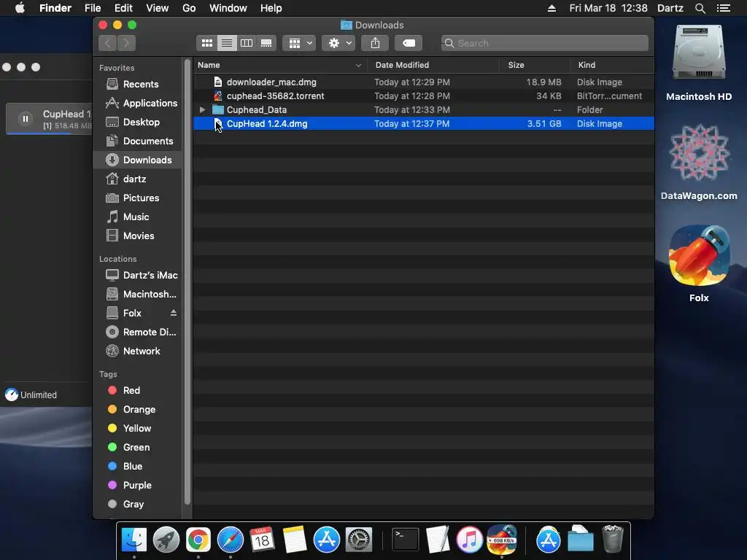The height and width of the screenshot is (560, 747).
Task: Sort by the Name column header
Action: click(280, 65)
